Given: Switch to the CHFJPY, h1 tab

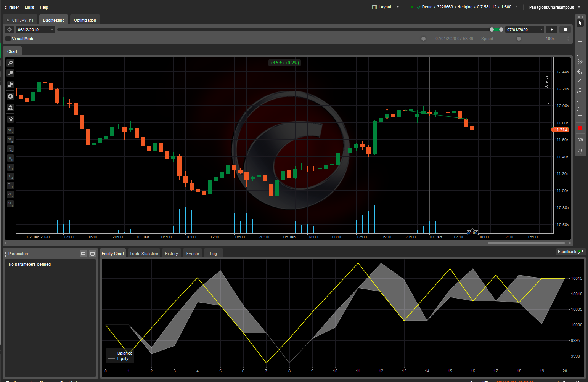Looking at the screenshot, I should click(x=21, y=20).
